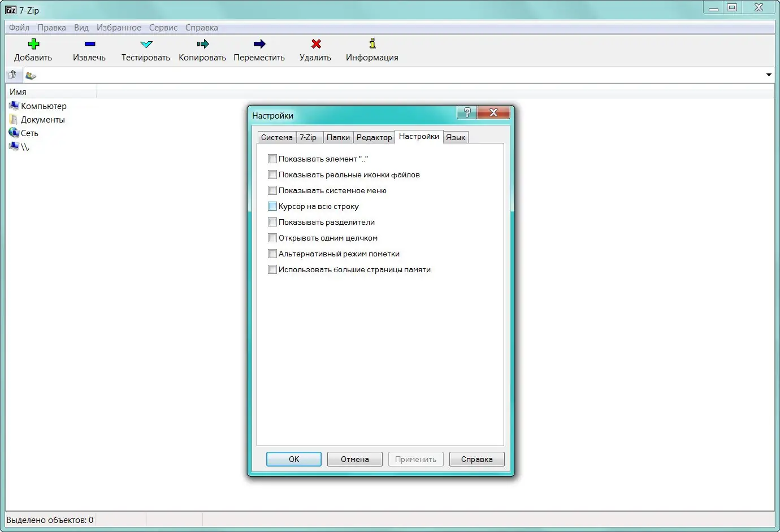Minimize the 7-Zip main window

click(x=713, y=7)
